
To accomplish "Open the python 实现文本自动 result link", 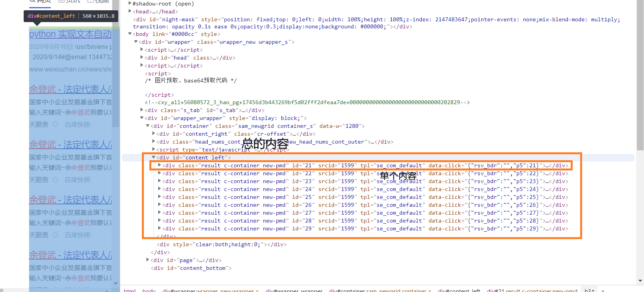I will point(71,34).
